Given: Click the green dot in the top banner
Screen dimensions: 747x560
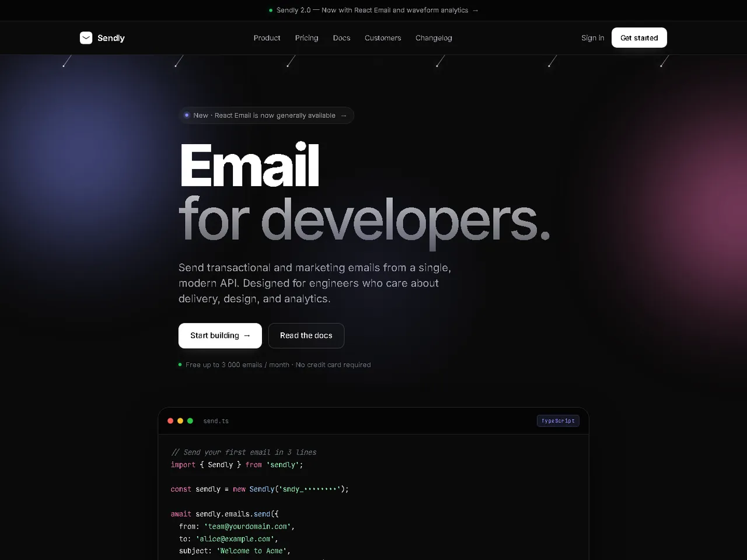Looking at the screenshot, I should 271,10.
